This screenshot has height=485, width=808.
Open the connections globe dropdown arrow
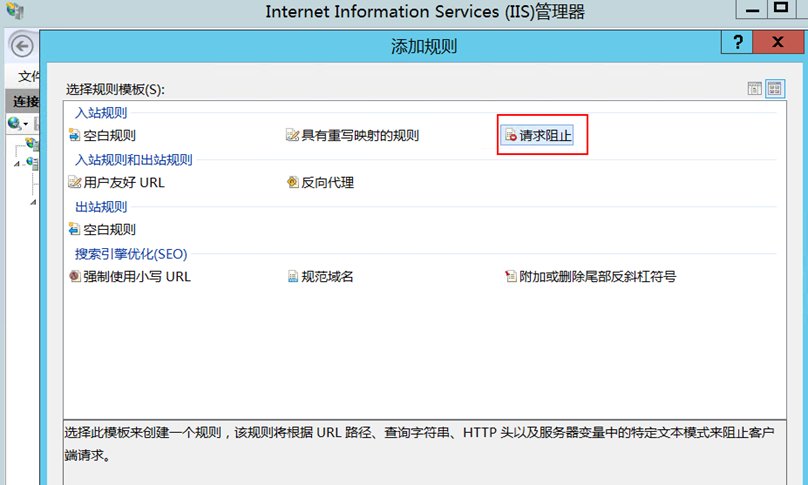[x=27, y=124]
